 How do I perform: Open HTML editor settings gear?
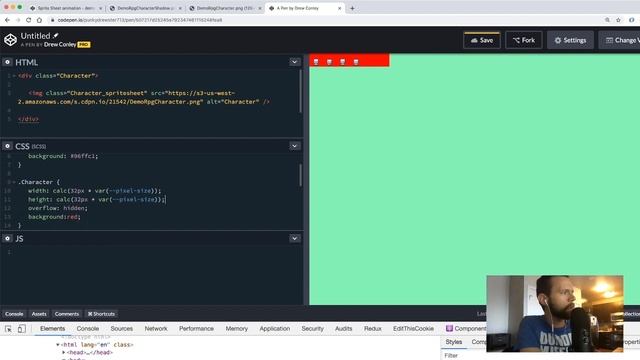point(7,62)
